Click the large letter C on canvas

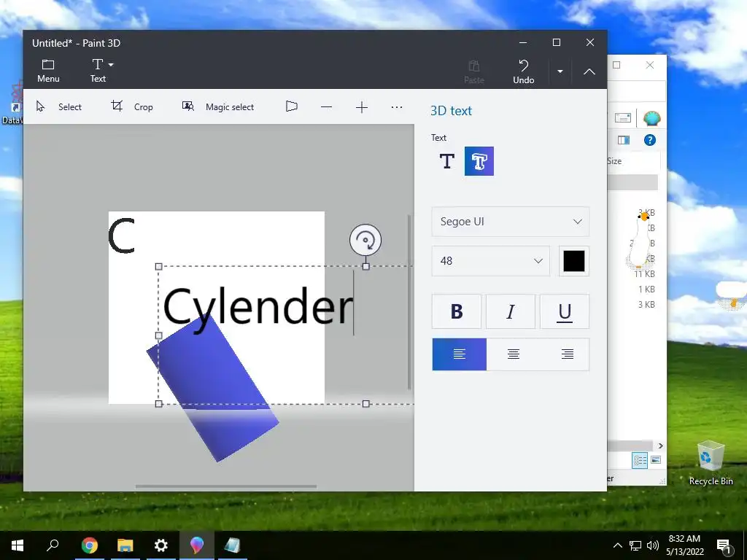122,236
